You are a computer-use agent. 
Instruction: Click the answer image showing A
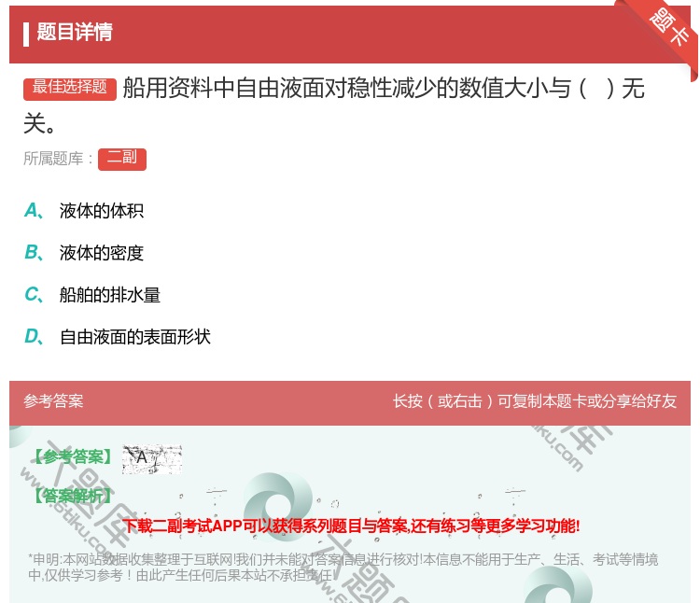click(x=152, y=459)
